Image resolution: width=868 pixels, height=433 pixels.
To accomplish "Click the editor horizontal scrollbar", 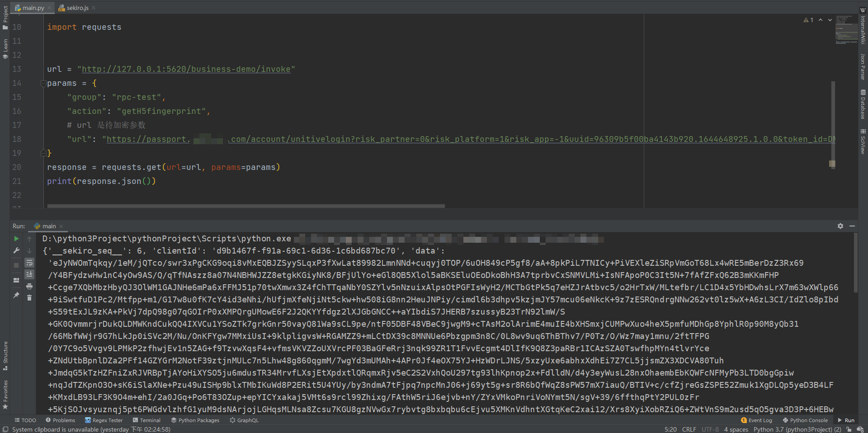I will (x=246, y=206).
